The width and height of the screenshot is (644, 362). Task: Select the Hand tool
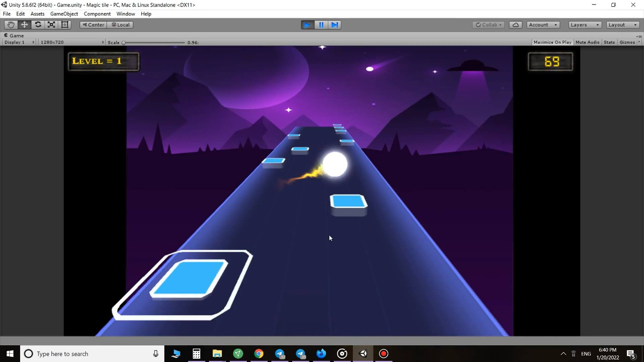point(11,25)
